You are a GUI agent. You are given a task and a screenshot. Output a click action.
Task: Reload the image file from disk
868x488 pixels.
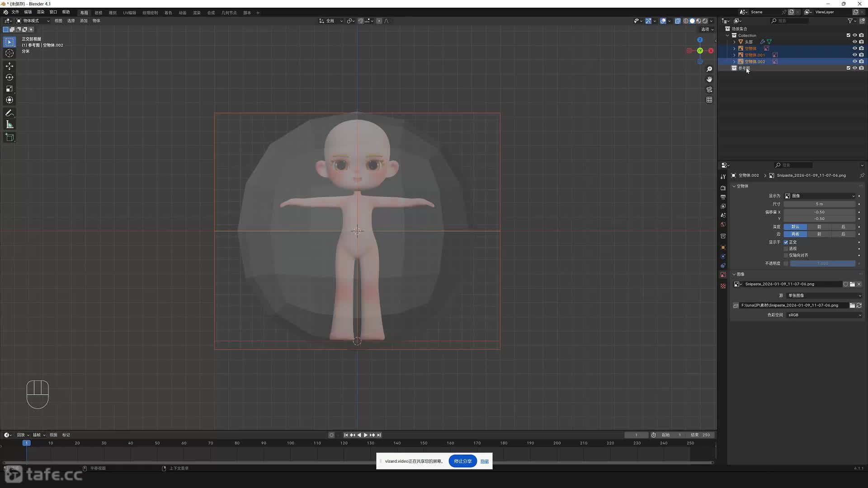859,305
